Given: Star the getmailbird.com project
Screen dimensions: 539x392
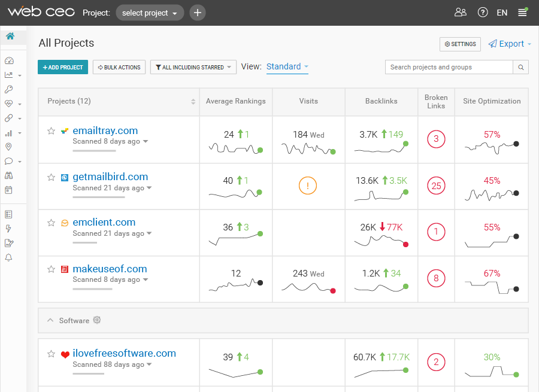Looking at the screenshot, I should click(x=52, y=177).
